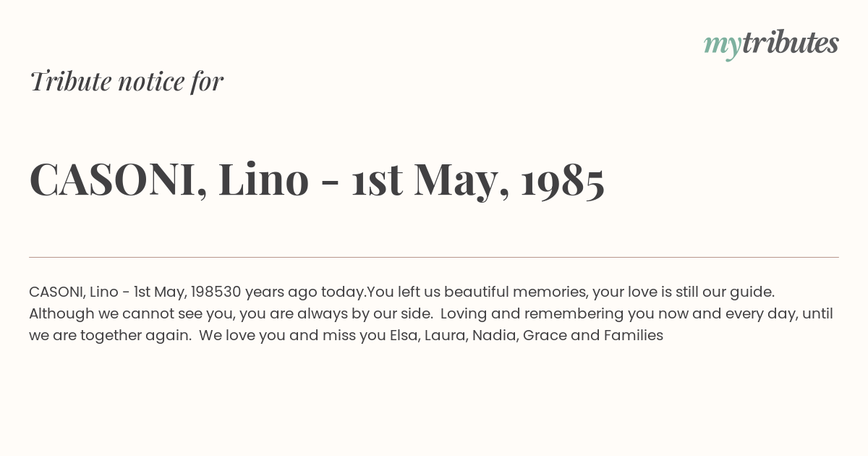Click the year 1985 in large title
Viewport: 868px width, 456px height.
[563, 181]
